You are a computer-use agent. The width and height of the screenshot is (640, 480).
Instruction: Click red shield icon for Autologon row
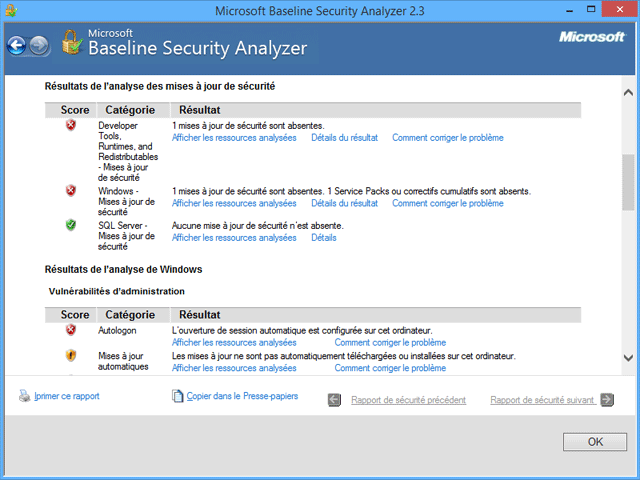pos(71,329)
